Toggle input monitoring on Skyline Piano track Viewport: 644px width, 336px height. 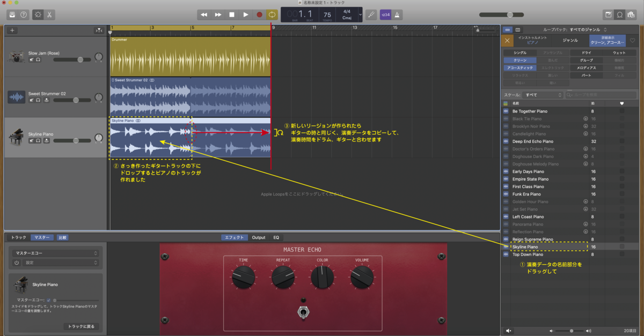[47, 140]
